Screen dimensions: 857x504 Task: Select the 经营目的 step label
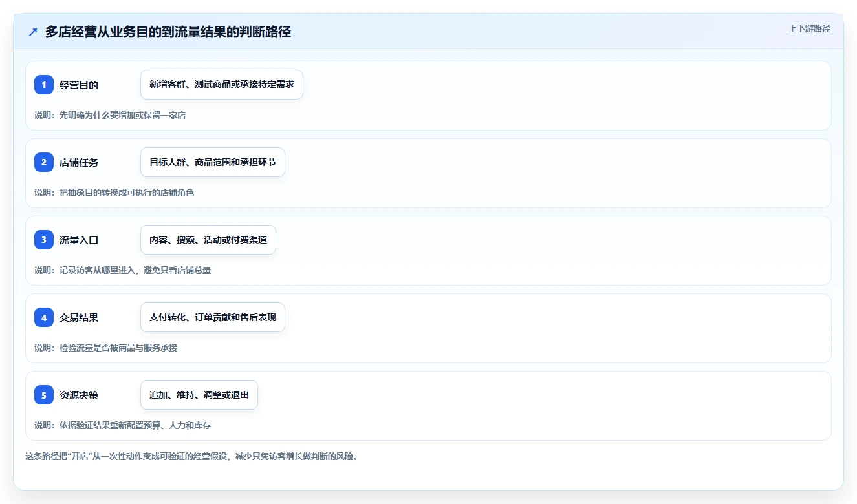click(79, 85)
